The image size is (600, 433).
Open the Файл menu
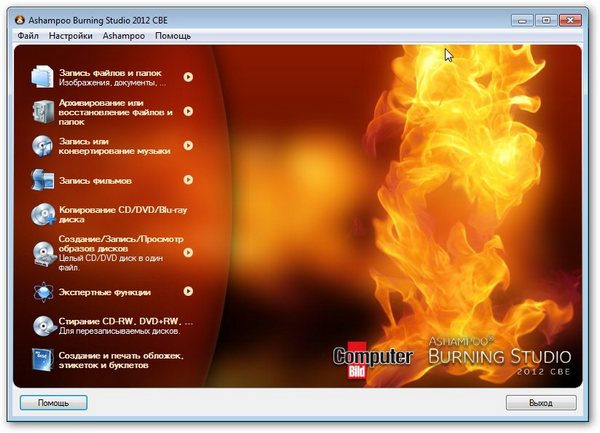[x=28, y=36]
